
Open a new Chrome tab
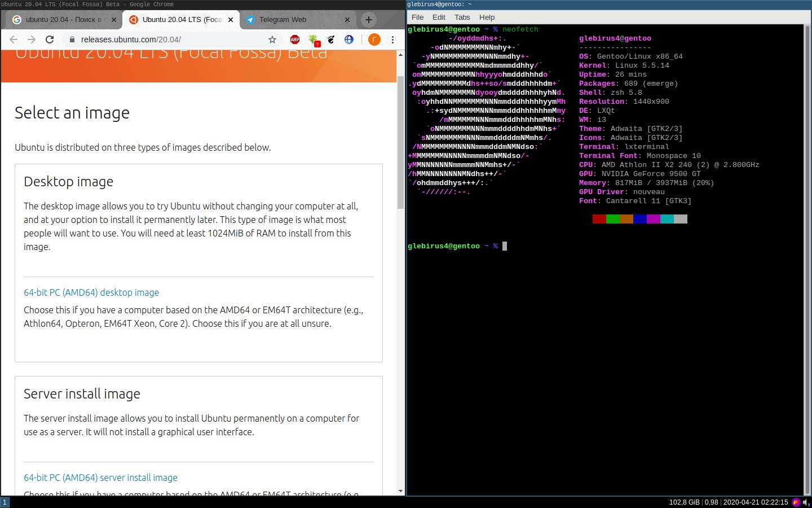tap(368, 20)
